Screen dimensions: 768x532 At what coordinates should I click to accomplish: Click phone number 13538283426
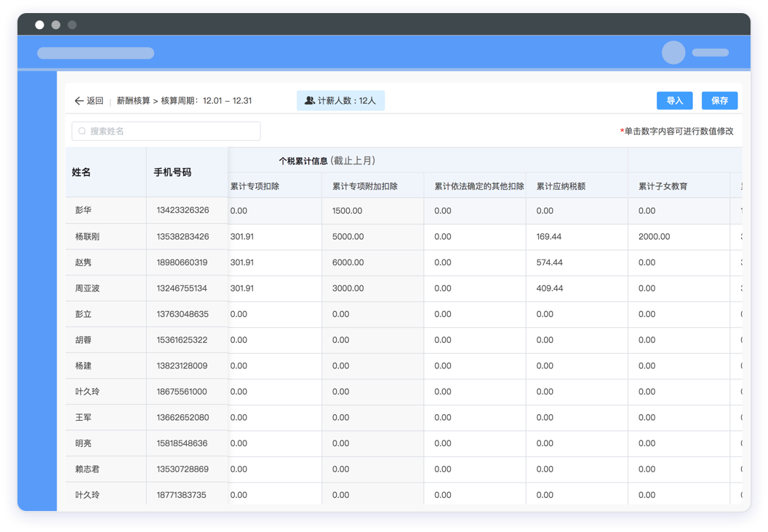tap(183, 236)
